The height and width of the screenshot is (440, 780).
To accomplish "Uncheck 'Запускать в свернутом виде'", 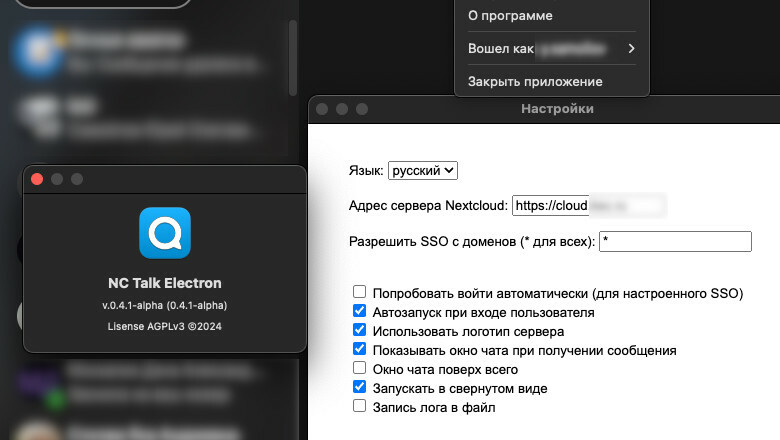I will [359, 386].
